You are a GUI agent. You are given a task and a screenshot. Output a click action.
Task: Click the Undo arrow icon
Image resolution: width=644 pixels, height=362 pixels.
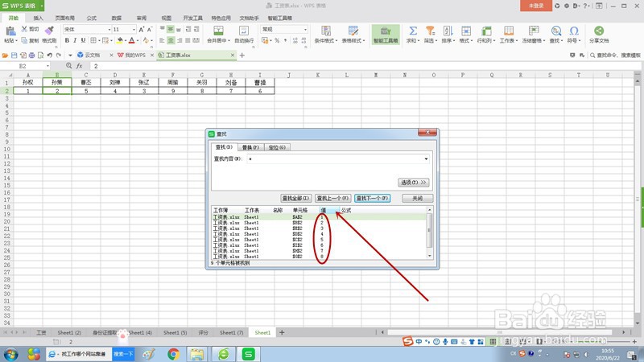(x=50, y=55)
